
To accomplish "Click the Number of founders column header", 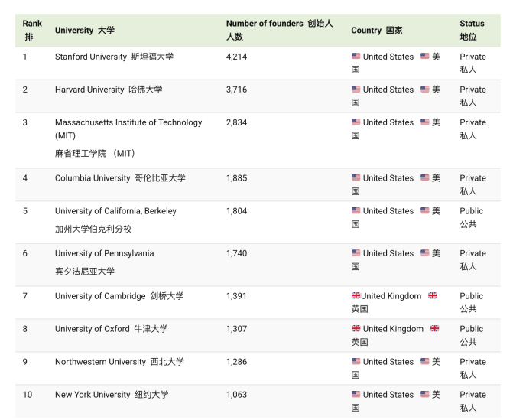I will click(279, 30).
